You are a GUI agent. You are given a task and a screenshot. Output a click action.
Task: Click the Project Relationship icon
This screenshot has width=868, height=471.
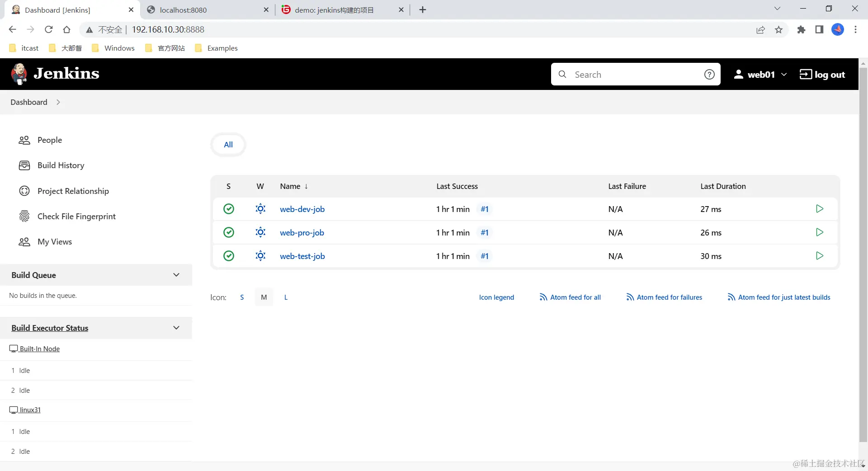click(24, 191)
